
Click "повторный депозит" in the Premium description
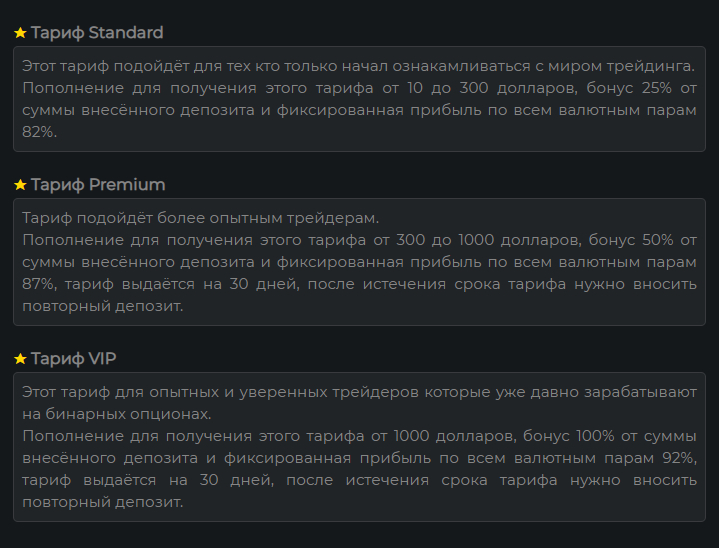[x=102, y=306]
